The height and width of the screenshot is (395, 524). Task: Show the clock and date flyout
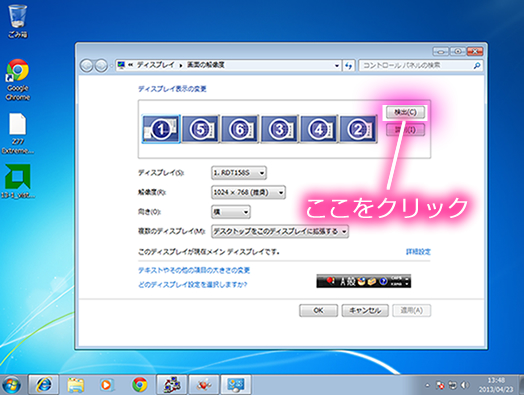click(496, 385)
